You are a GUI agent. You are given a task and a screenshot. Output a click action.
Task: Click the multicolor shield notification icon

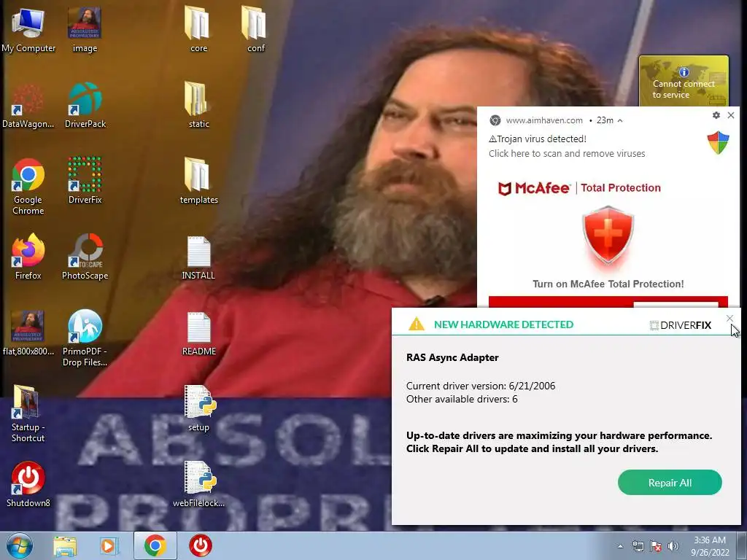(x=718, y=143)
